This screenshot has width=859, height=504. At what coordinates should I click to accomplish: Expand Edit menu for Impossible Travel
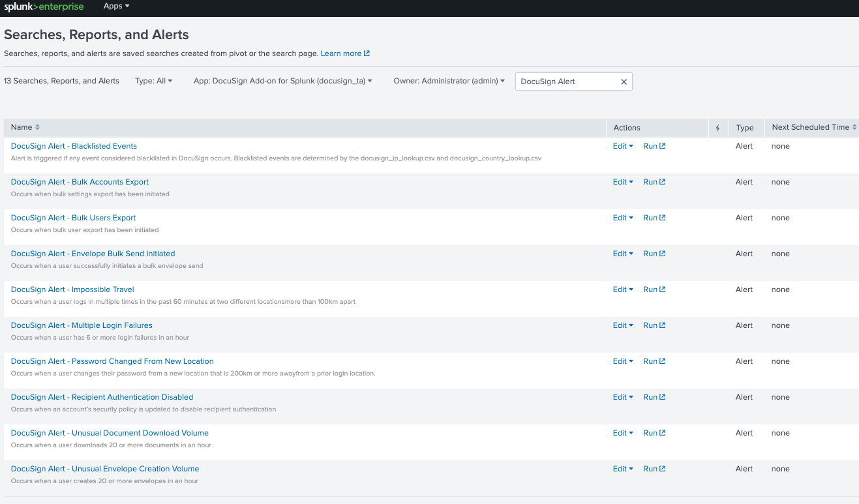click(623, 289)
